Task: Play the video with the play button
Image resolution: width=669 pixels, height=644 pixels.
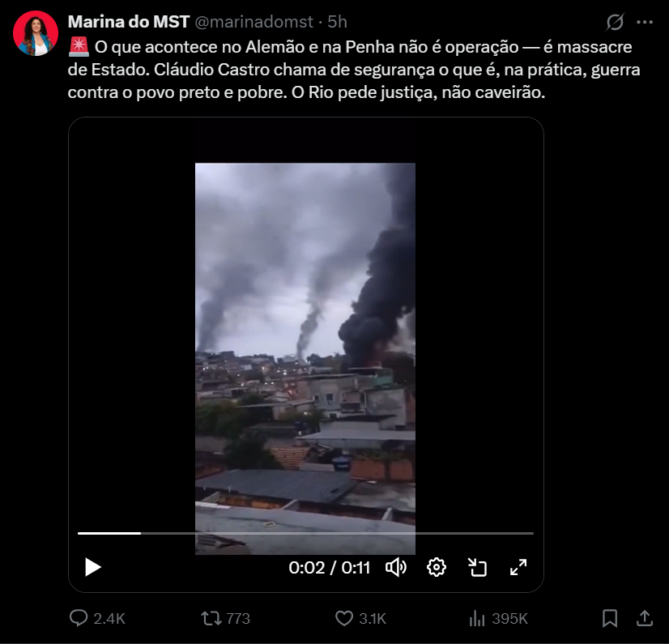Action: [x=92, y=567]
